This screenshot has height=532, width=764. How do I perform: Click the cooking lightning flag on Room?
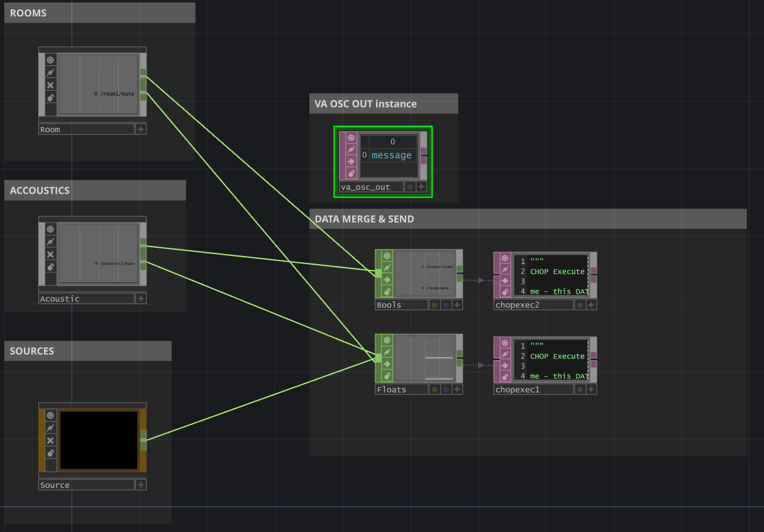point(50,73)
